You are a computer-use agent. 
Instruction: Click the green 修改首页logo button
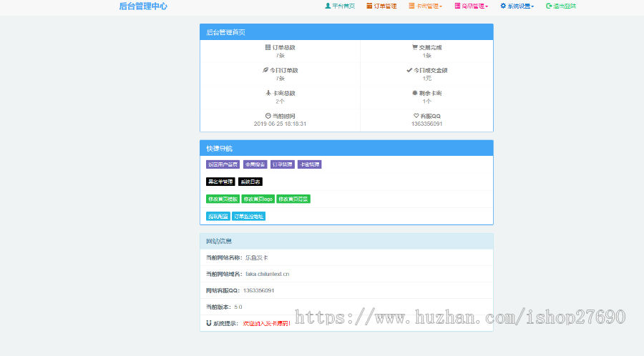pos(258,199)
